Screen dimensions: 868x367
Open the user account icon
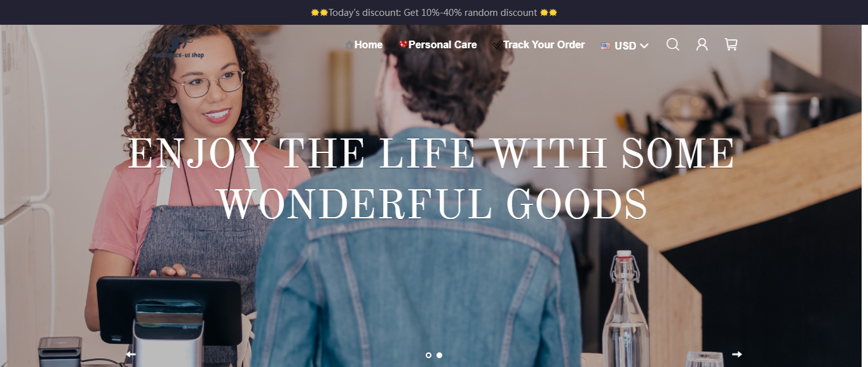[702, 44]
